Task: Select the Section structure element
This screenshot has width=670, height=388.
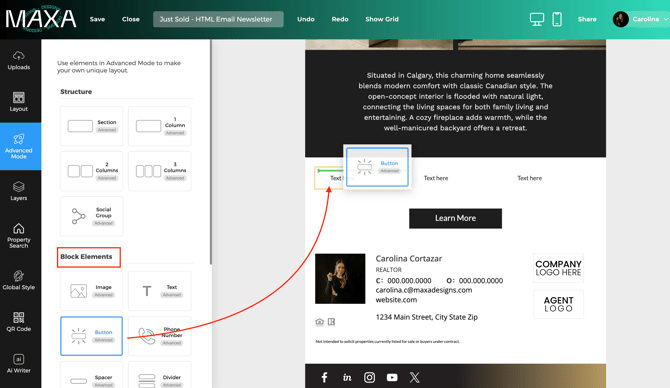Action: (91, 126)
